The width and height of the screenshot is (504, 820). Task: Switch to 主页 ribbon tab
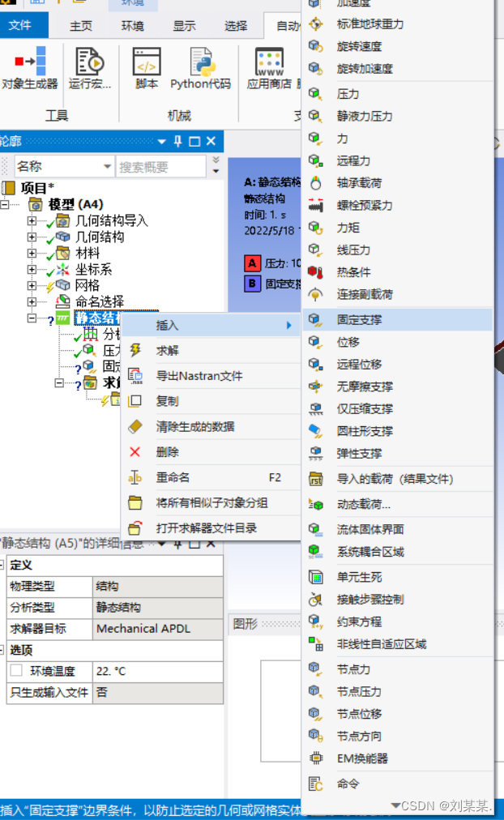tap(81, 26)
